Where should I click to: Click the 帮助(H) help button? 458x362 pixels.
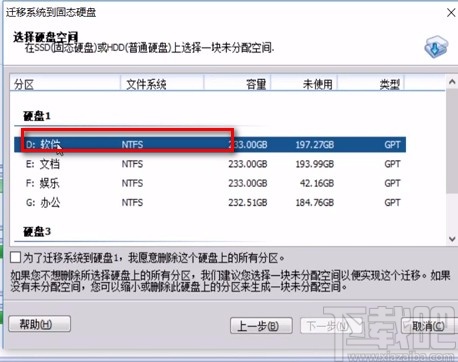tap(39, 324)
